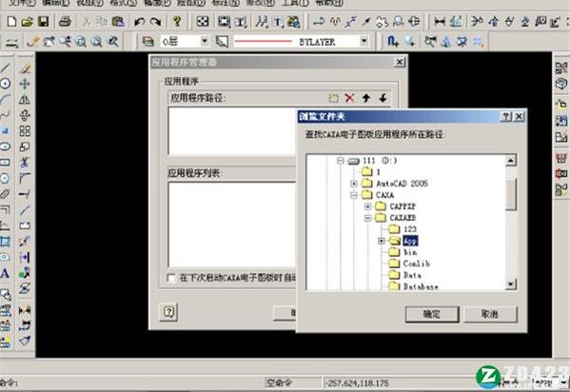
Task: Click the red X delete path icon
Action: (349, 97)
